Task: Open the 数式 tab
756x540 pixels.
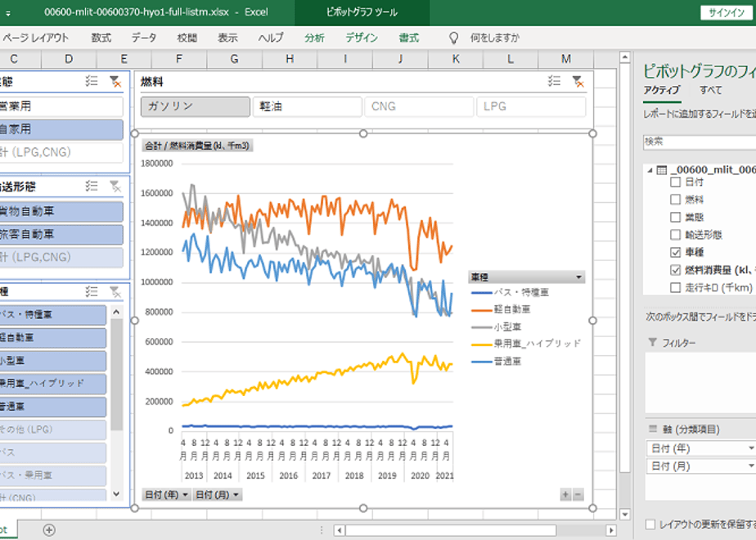Action: tap(101, 38)
